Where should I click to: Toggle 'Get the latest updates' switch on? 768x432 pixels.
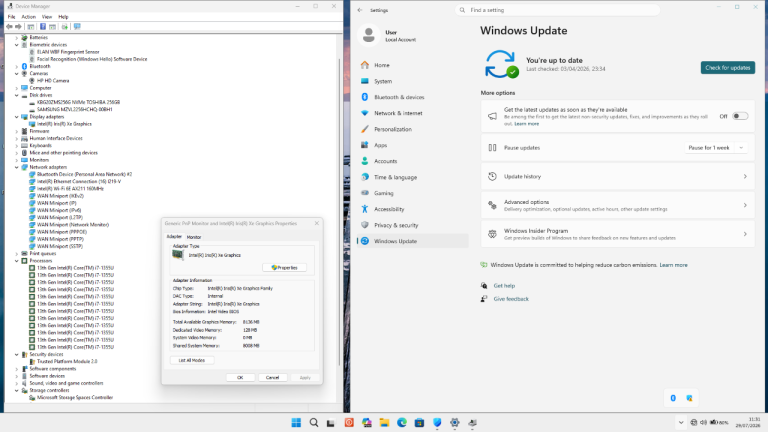tap(740, 116)
